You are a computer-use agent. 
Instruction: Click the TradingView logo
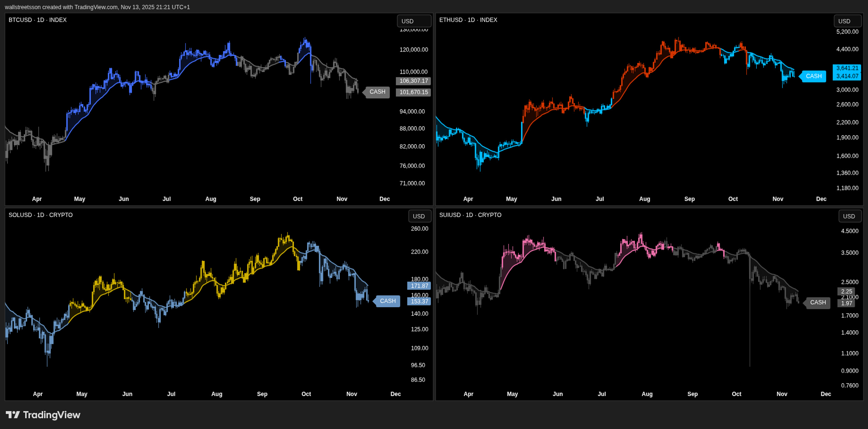coord(43,415)
